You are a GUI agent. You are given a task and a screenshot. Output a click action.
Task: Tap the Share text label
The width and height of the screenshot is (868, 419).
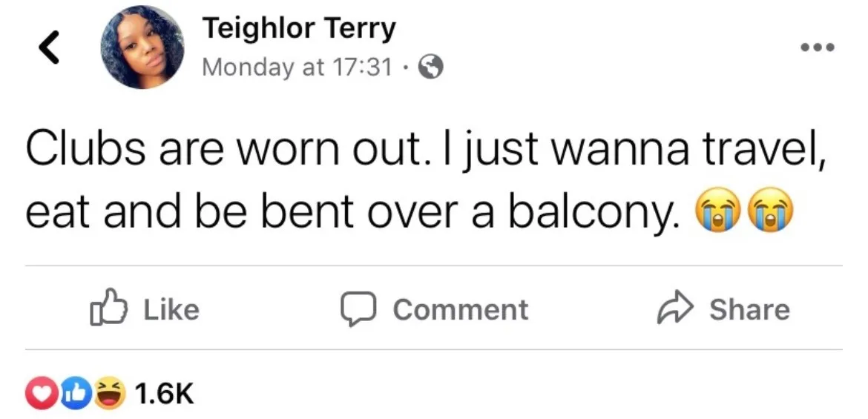tap(749, 309)
